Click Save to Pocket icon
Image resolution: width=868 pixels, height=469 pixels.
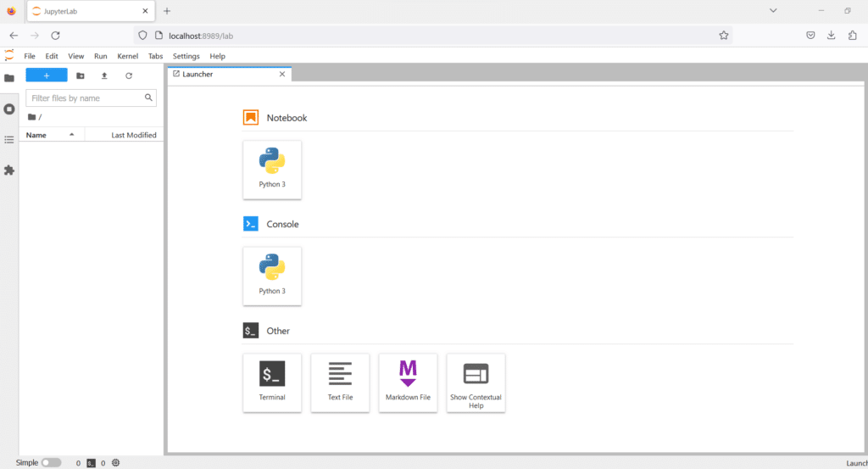(810, 36)
